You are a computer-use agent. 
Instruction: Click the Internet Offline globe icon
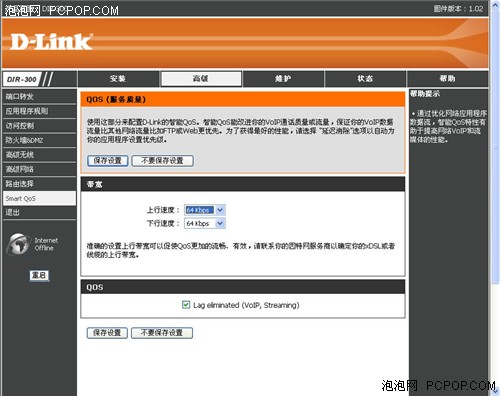coord(18,244)
